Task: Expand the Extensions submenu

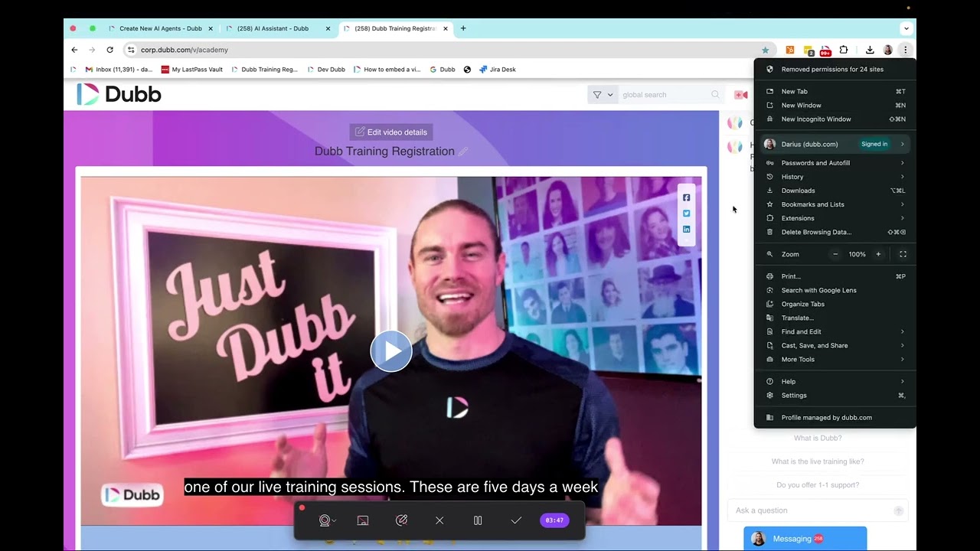Action: click(x=835, y=218)
